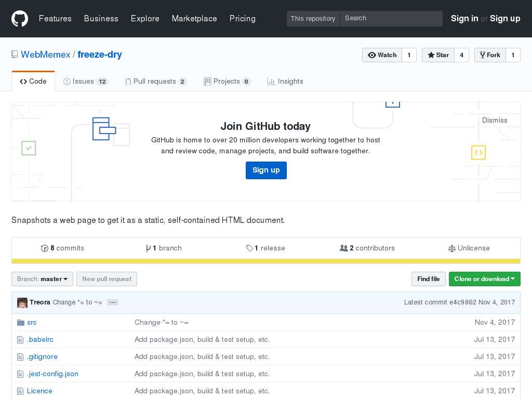Click the Search input field
The image size is (532, 399).
[x=391, y=18]
